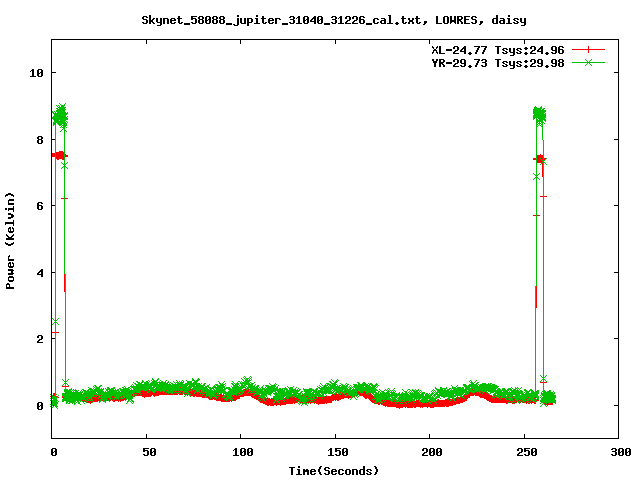Click the y-axis tick label 2
Screen dimensions: 640x480
(40, 339)
